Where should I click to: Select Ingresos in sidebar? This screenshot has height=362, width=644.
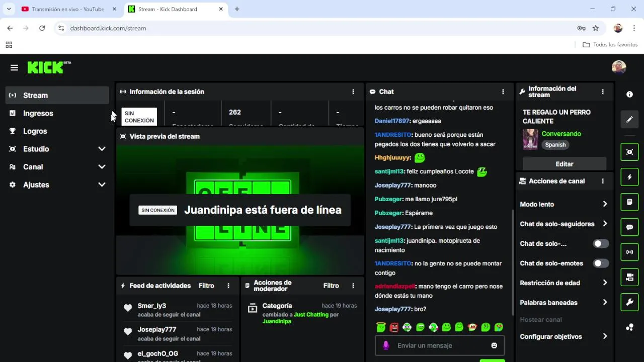pos(57,113)
